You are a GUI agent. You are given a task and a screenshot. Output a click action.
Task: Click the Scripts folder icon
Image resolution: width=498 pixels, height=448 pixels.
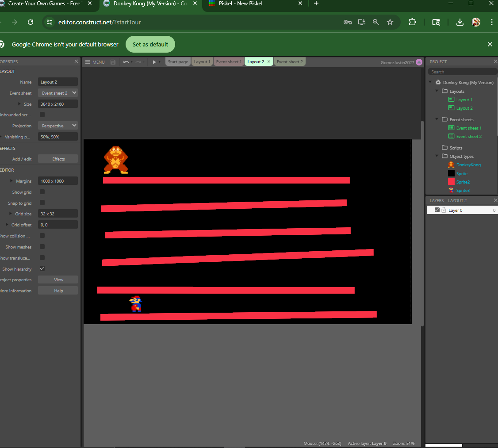pos(444,148)
